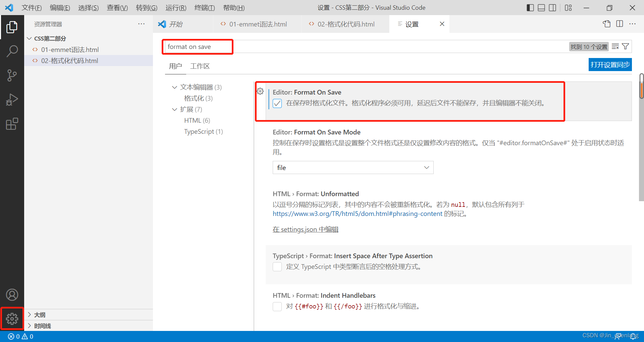This screenshot has height=342, width=644.
Task: Open the 文件(F) menu
Action: click(32, 7)
